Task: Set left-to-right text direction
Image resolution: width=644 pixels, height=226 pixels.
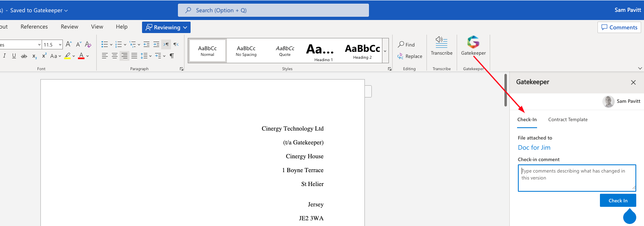Action: 166,44
